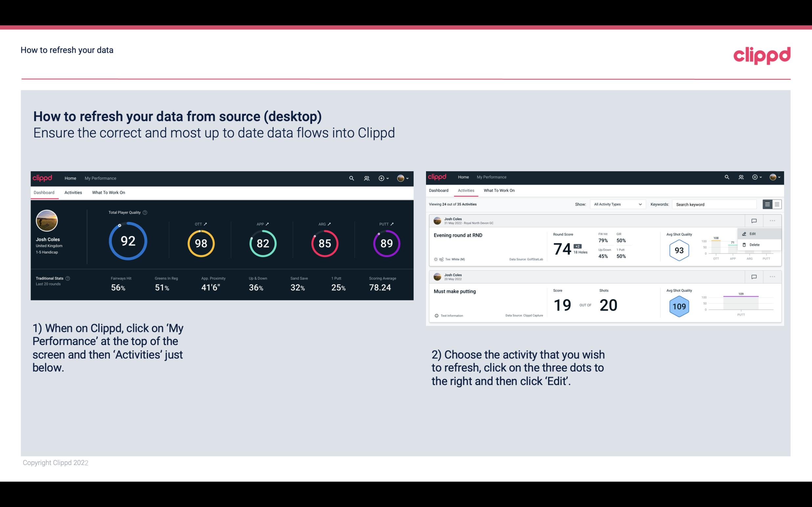Click the grid view icon on Activities panel
812x507 pixels.
pos(776,204)
